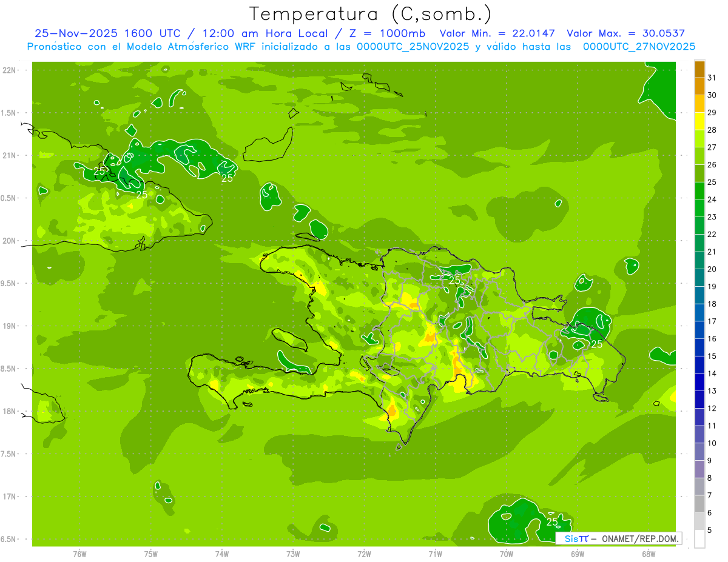Click the '21' value on the color scale

(x=712, y=252)
